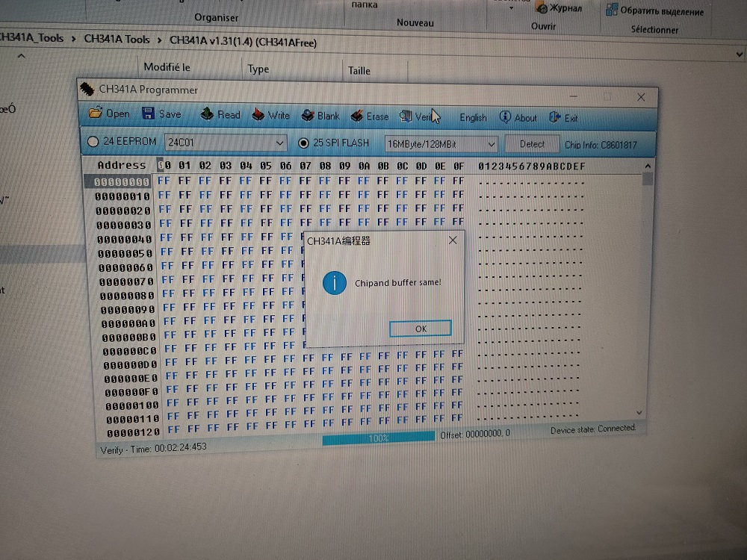Sort by the Taille column header

(x=359, y=70)
